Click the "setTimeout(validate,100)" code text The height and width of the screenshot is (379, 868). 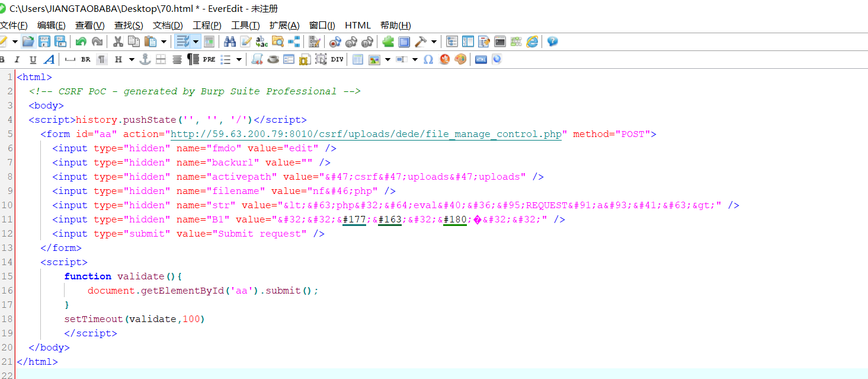[x=134, y=319]
